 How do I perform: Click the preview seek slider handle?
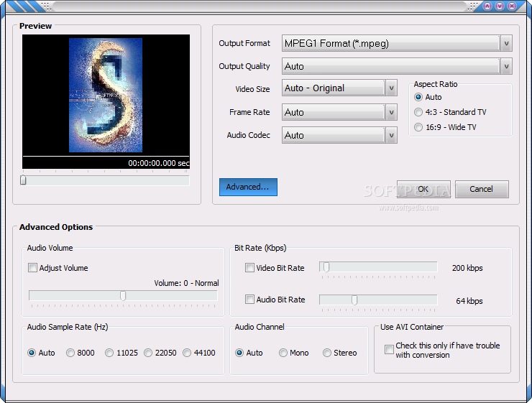pyautogui.click(x=23, y=180)
